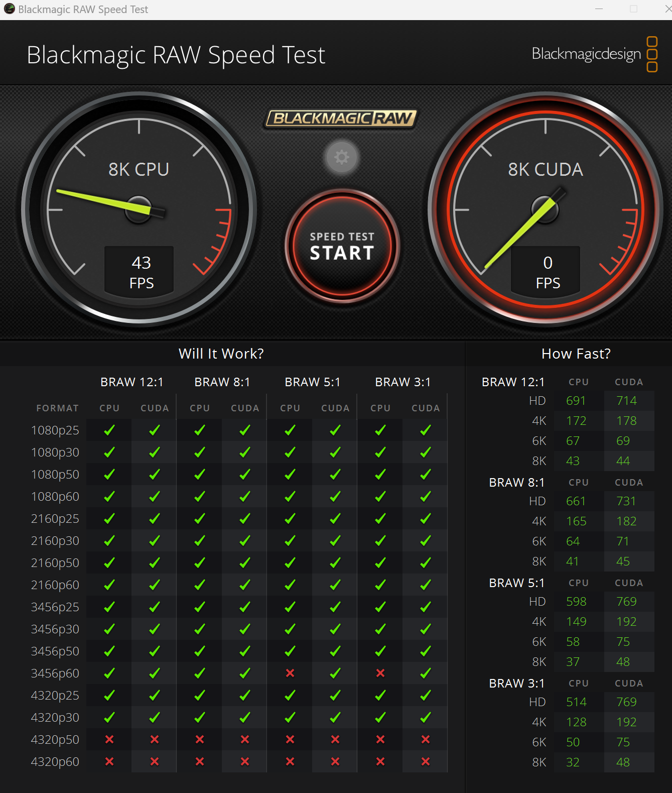Click the checkmark for 4320p30 BRAW 12:1 CPU
The image size is (672, 793).
[x=109, y=717]
